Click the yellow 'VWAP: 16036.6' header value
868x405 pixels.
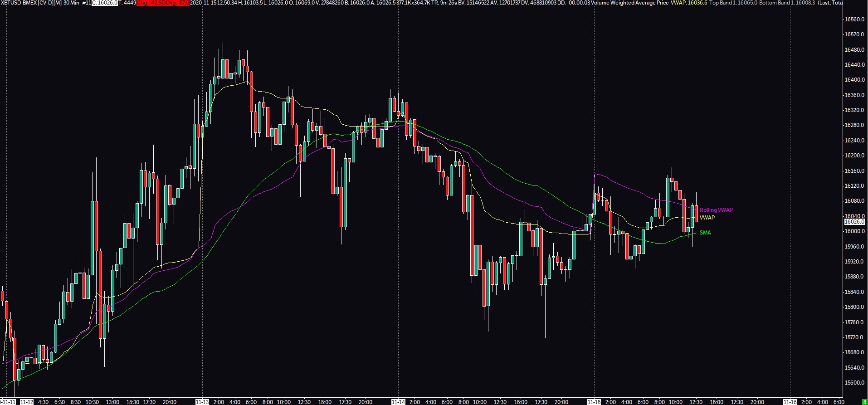688,3
